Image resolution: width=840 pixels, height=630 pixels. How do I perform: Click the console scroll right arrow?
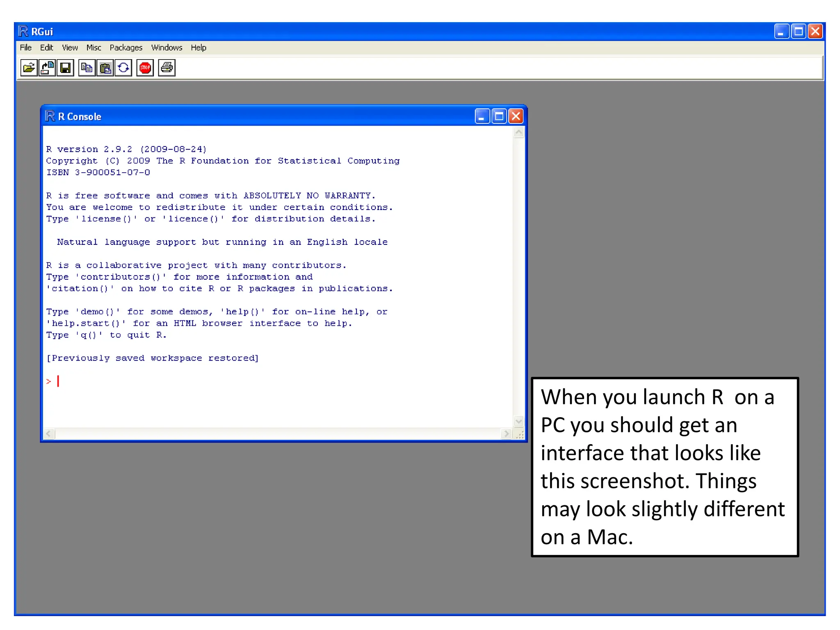coord(507,434)
